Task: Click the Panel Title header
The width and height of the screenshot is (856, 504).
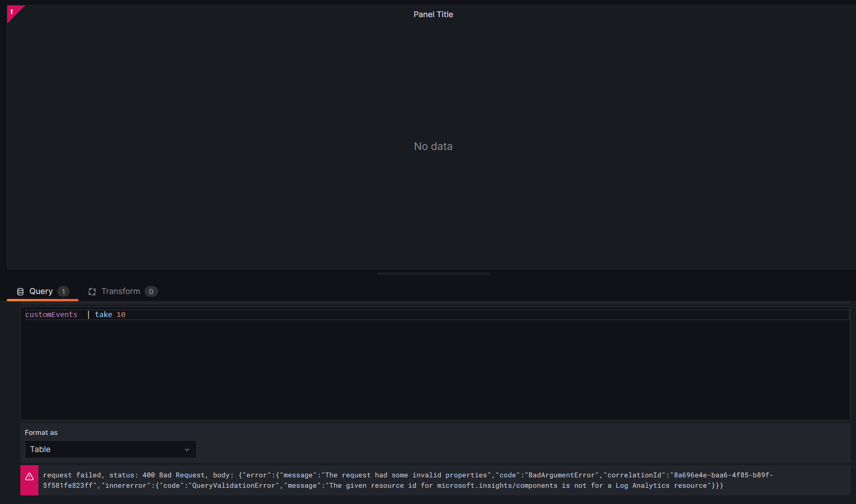Action: [433, 14]
